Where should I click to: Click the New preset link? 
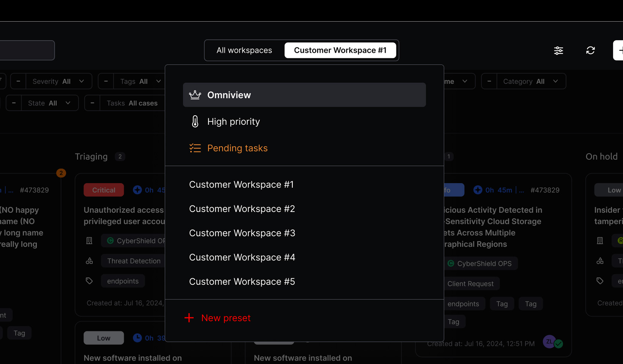226,318
